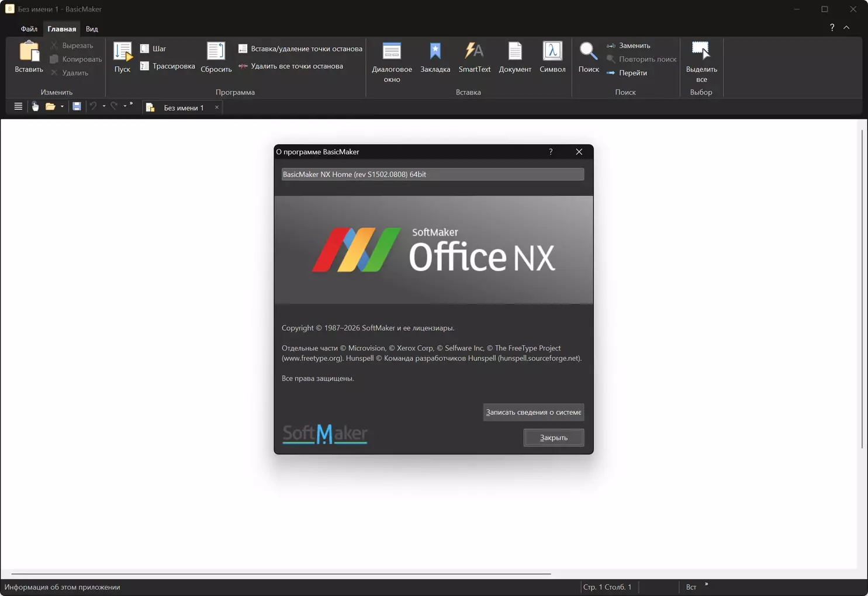868x596 pixels.
Task: Click Удалить все точки останова
Action: click(x=291, y=66)
